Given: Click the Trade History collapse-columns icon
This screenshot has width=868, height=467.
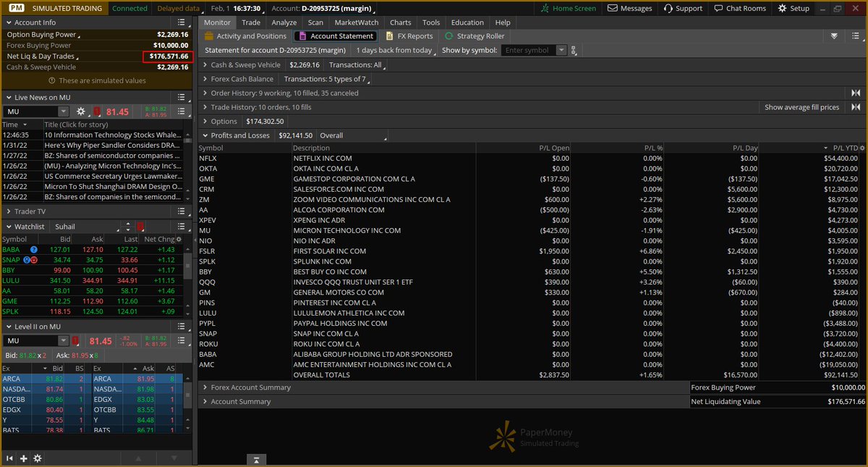Looking at the screenshot, I should click(x=856, y=107).
